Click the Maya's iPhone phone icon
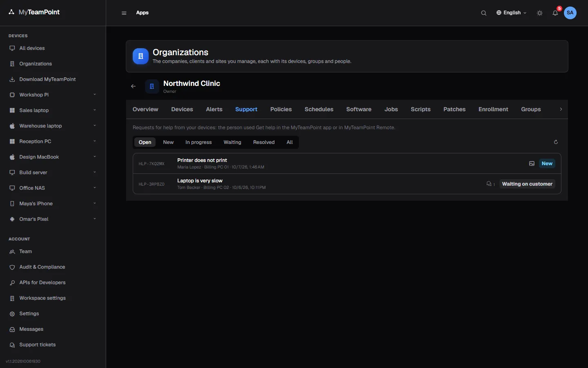Viewport: 588px width, 368px height. pos(12,204)
